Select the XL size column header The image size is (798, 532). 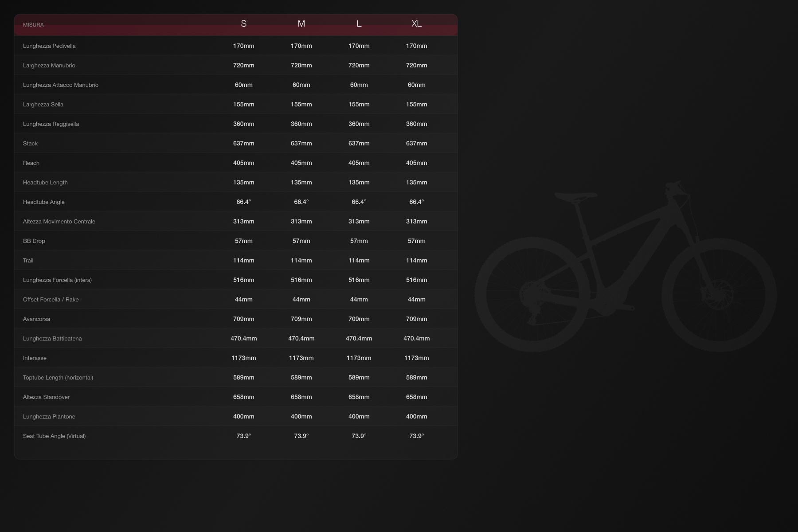[416, 24]
